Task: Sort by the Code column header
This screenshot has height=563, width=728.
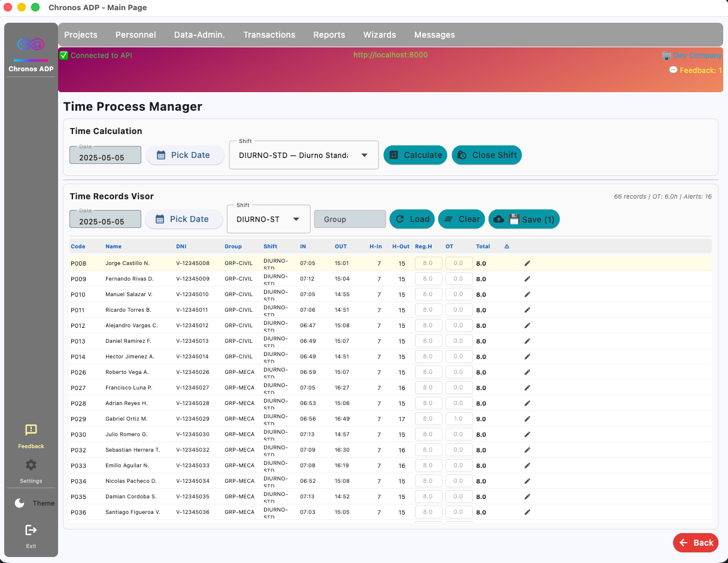Action: pos(78,246)
